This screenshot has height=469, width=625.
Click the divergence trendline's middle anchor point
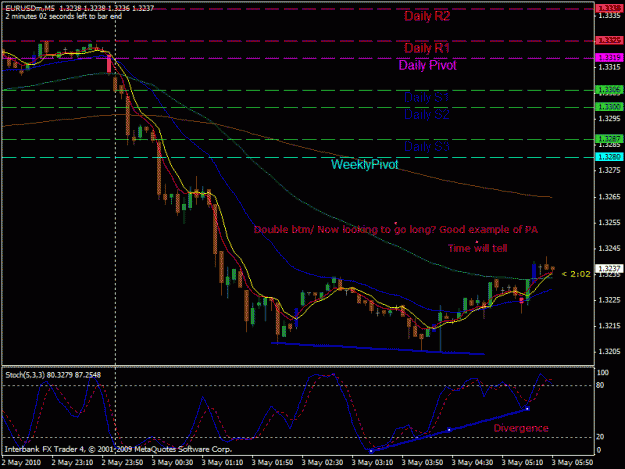click(x=449, y=430)
